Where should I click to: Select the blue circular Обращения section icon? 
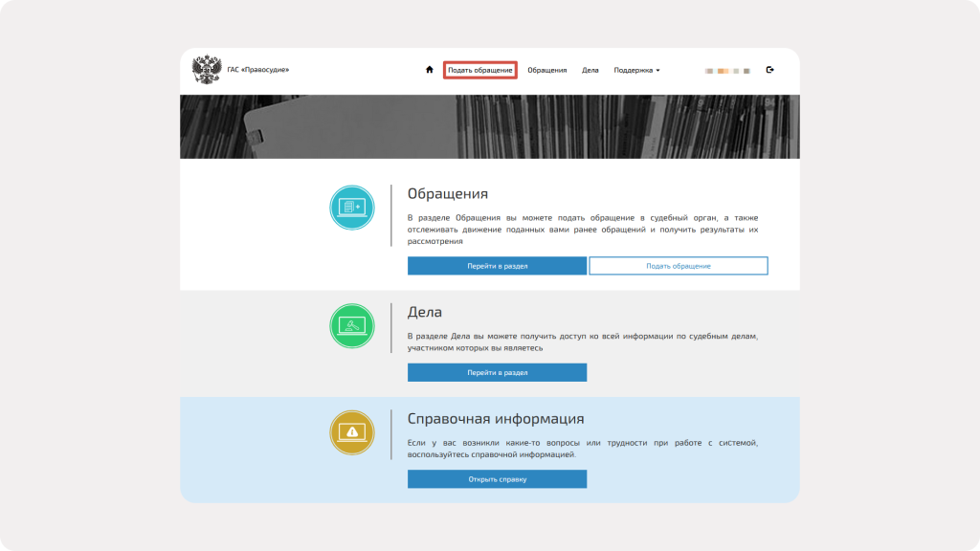tap(352, 209)
